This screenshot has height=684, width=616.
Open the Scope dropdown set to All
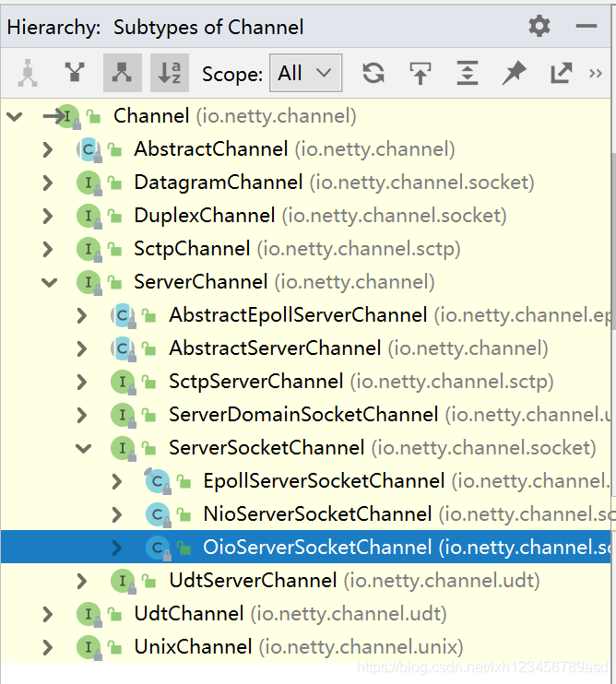(305, 73)
